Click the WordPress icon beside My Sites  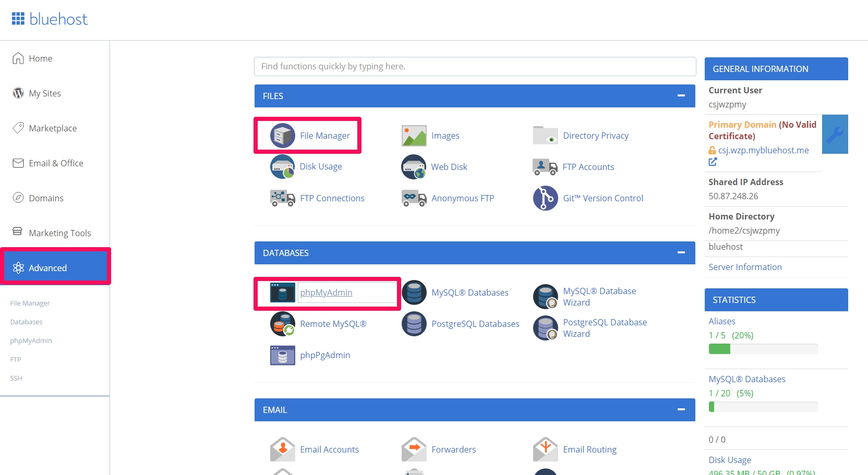click(x=18, y=93)
